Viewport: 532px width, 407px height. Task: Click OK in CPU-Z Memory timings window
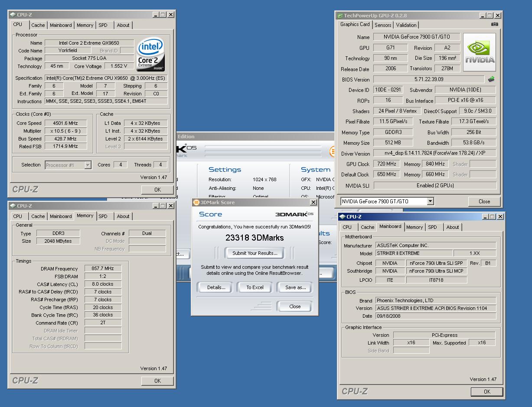tap(157, 381)
